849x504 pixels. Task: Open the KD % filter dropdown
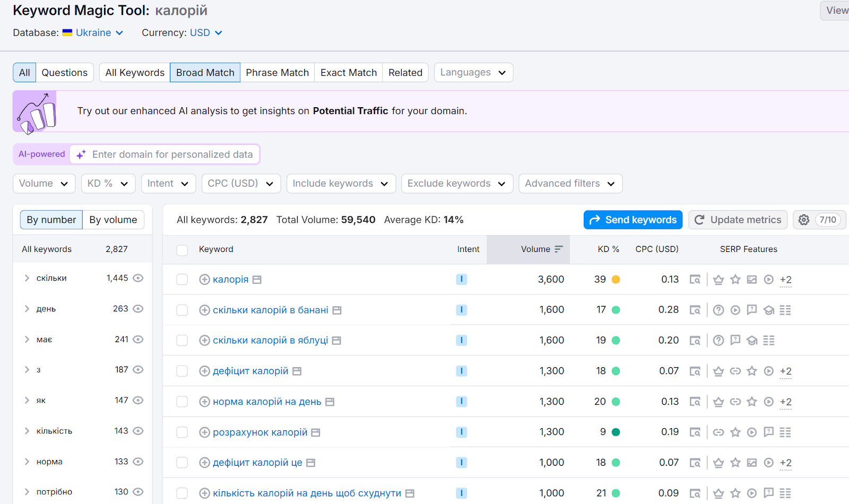(108, 184)
